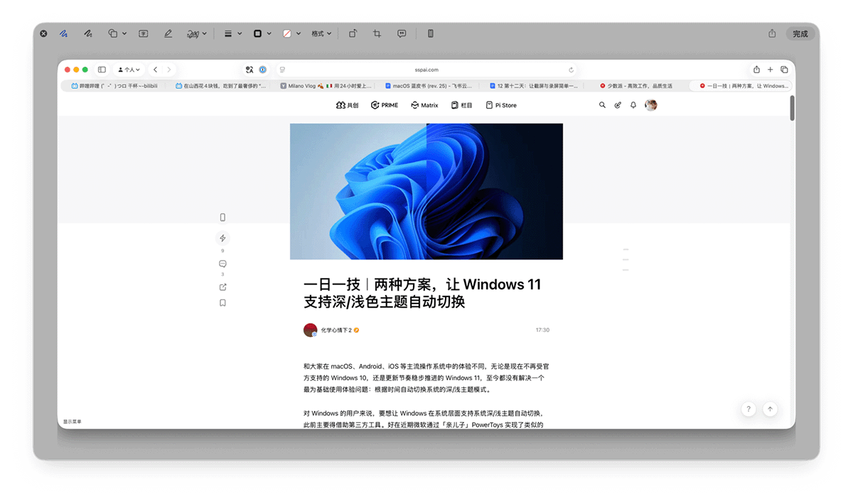Click the device frame phone icon
Viewport: 853px width, 504px height.
pos(430,33)
